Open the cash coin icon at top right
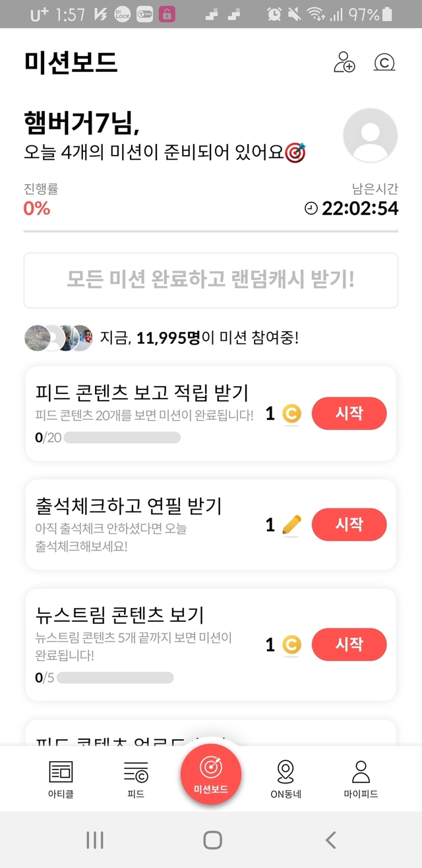 384,62
